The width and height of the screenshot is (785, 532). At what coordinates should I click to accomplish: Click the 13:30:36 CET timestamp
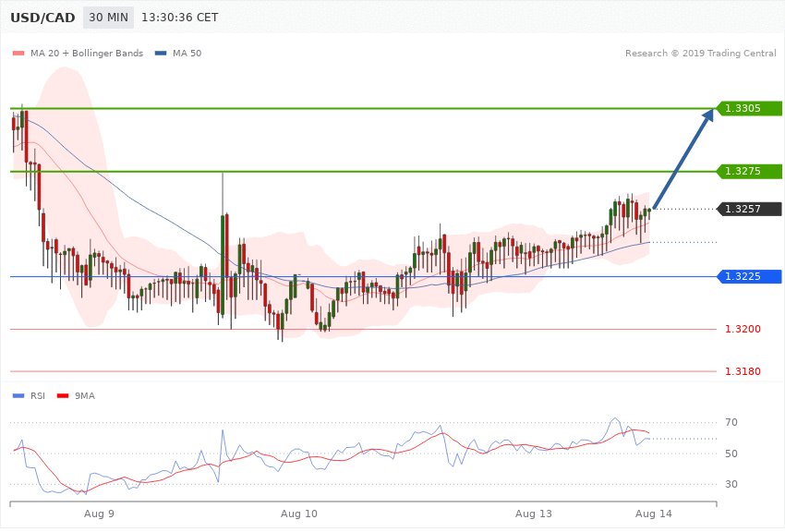click(x=180, y=18)
